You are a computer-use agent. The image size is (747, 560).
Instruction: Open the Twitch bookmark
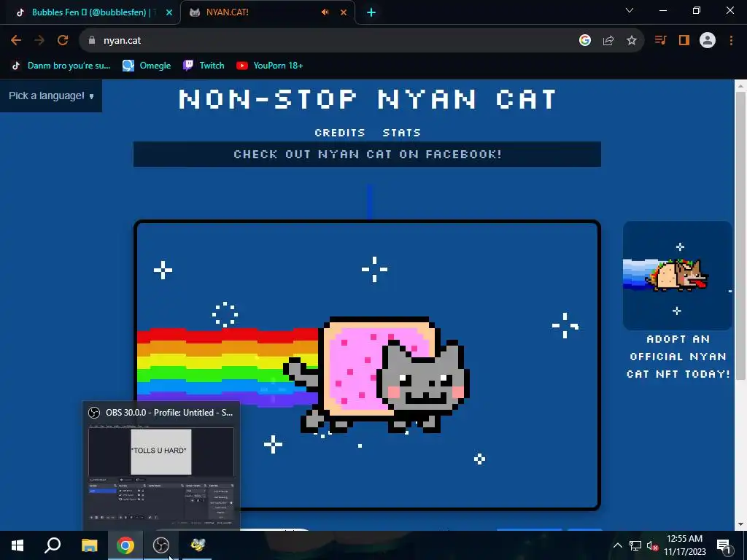tap(204, 66)
